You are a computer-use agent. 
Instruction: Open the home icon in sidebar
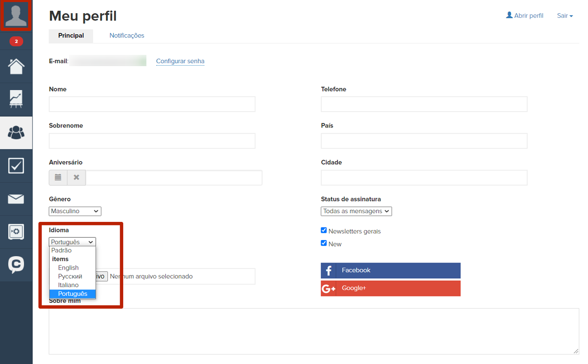click(x=16, y=66)
